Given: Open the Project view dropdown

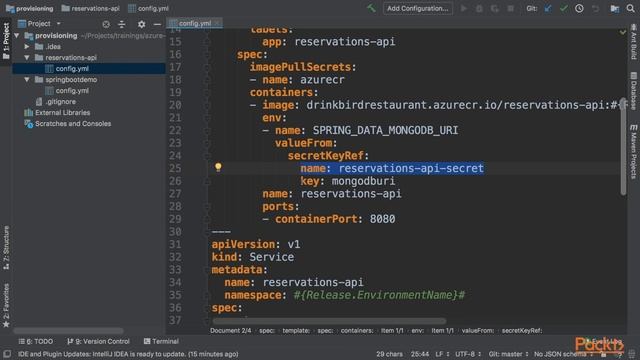Looking at the screenshot, I should tap(40, 24).
